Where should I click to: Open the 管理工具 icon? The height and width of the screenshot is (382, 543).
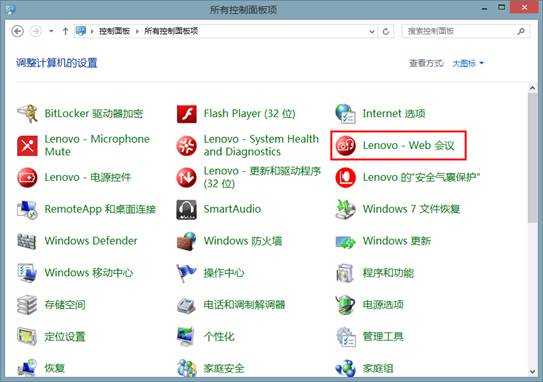pos(346,337)
